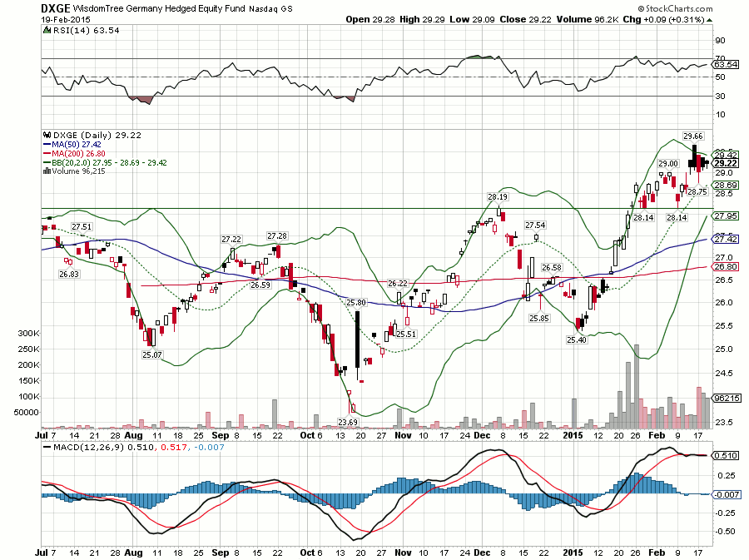749x560 pixels.
Task: Click the MA(200) 26.80 legend text
Action: point(78,154)
